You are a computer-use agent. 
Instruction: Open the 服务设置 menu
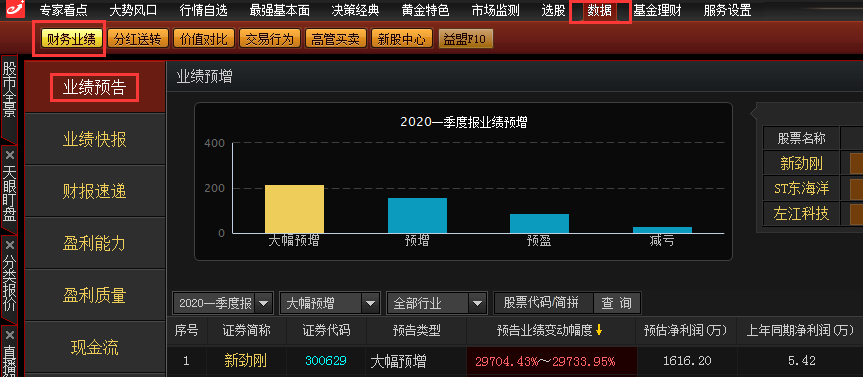[x=727, y=10]
